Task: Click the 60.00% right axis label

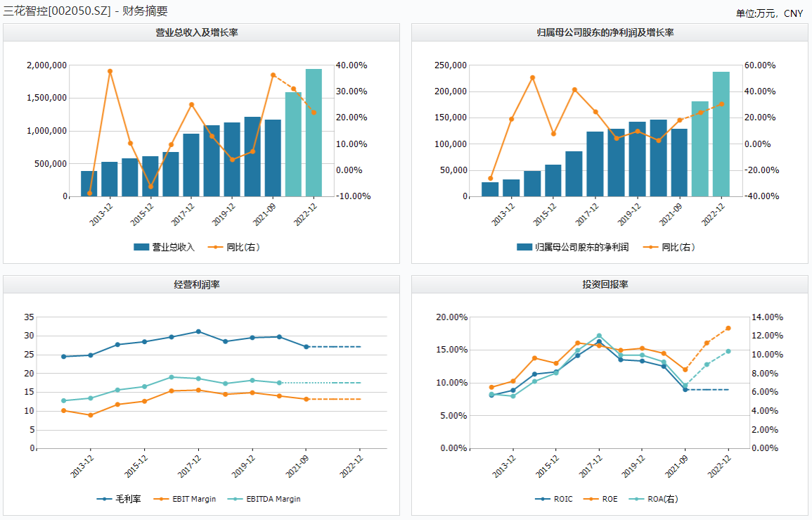Action: pyautogui.click(x=760, y=65)
